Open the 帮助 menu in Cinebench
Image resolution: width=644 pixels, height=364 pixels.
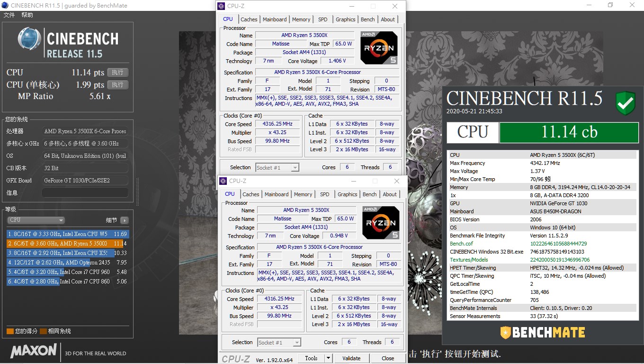[x=27, y=15]
